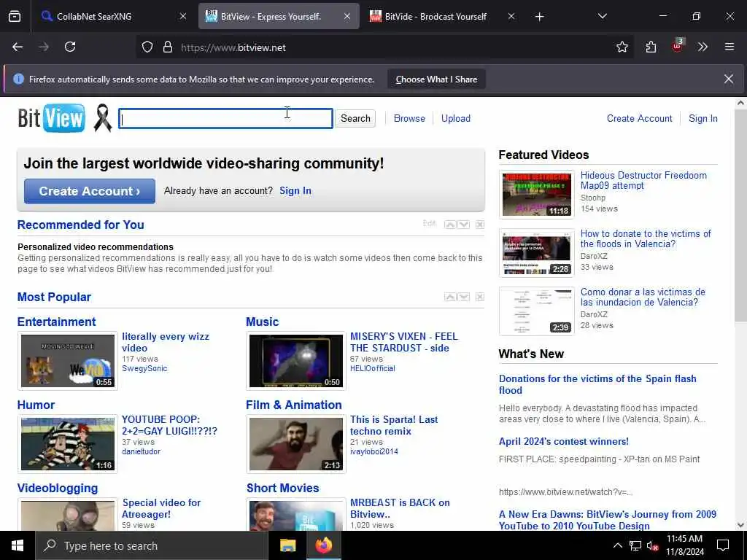Viewport: 747px width, 560px height.
Task: Open the network status tray icon
Action: coord(635,545)
